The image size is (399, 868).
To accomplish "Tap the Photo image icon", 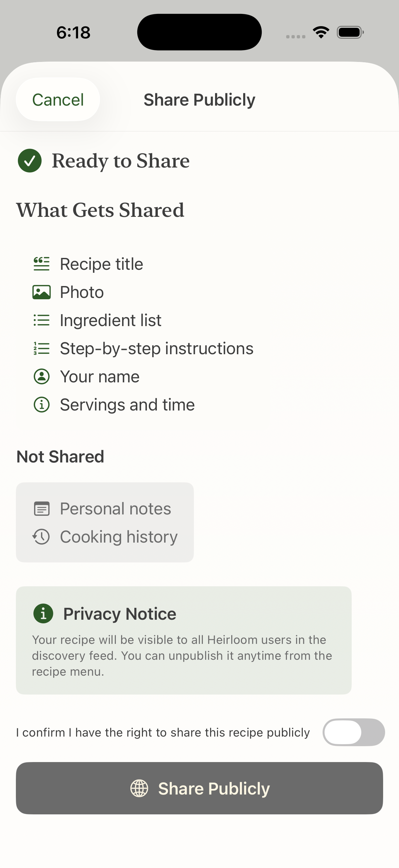I will pos(41,292).
